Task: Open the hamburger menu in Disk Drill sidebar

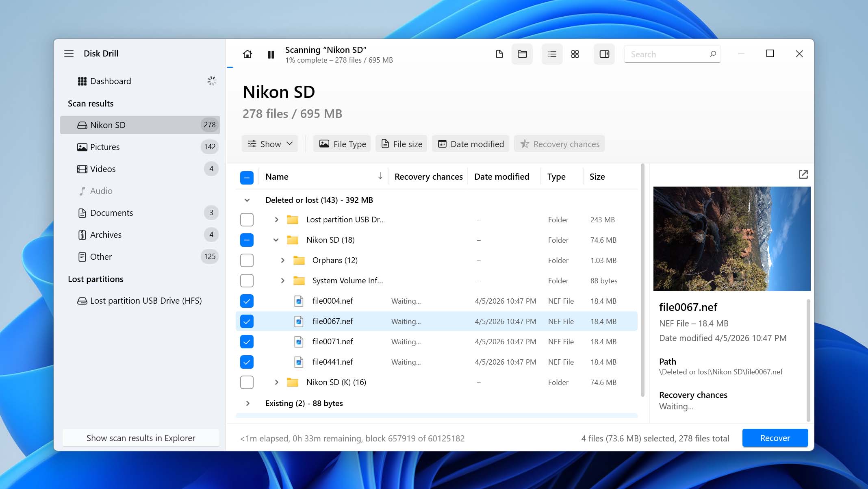Action: coord(69,53)
